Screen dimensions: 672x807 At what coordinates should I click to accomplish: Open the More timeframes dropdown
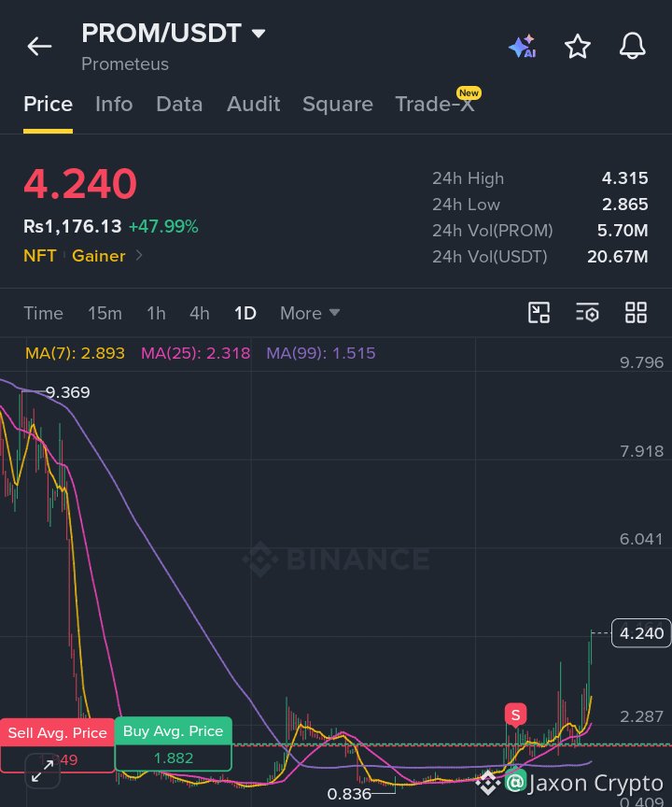(310, 313)
